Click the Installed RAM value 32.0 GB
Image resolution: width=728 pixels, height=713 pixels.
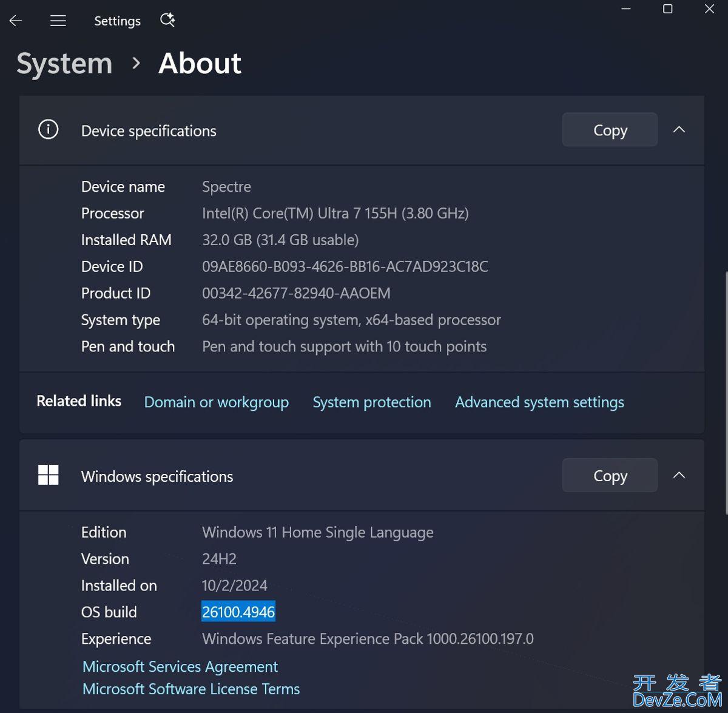point(280,240)
